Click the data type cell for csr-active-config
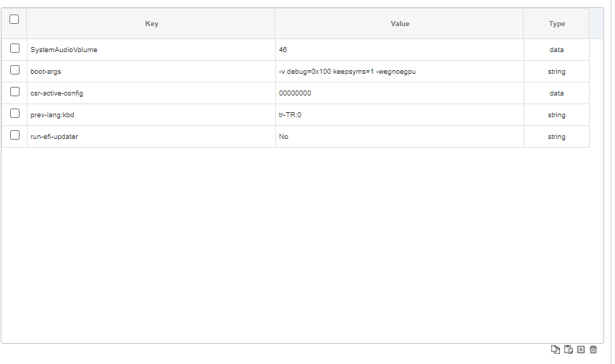The height and width of the screenshot is (364, 615). (556, 93)
